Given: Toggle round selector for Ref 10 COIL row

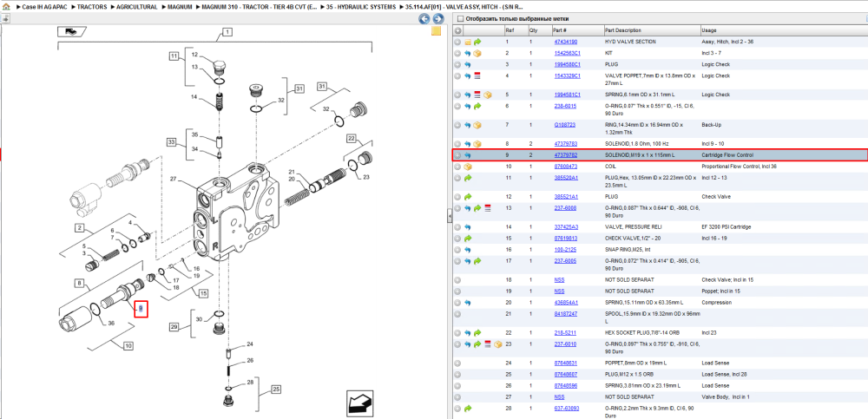Looking at the screenshot, I should tap(457, 167).
